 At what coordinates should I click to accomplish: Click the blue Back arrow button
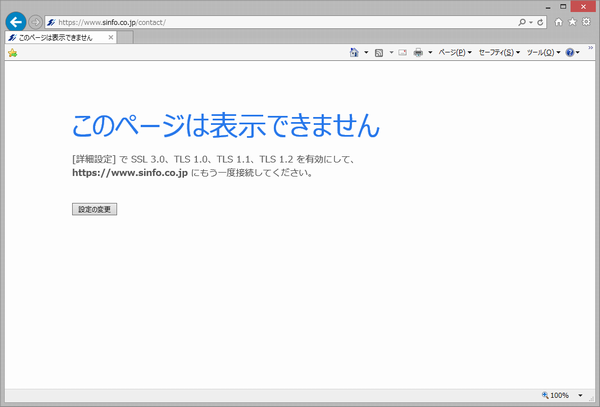coord(16,22)
